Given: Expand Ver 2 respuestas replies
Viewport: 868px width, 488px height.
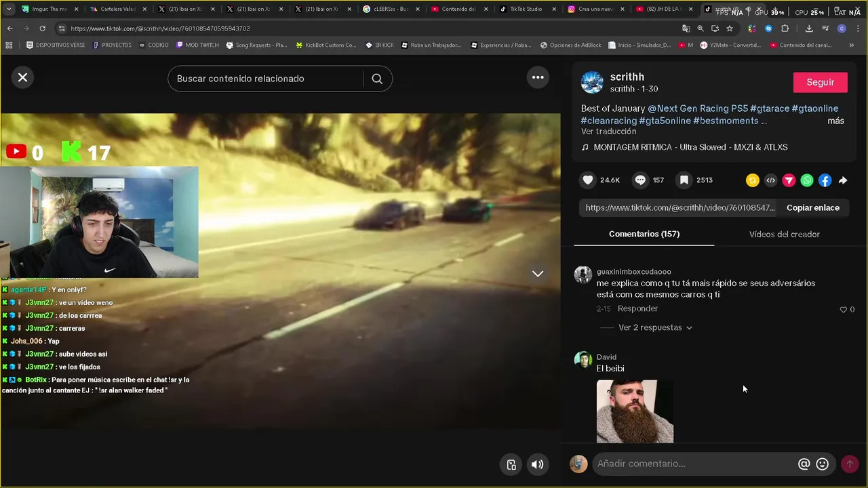Looking at the screenshot, I should pyautogui.click(x=654, y=327).
